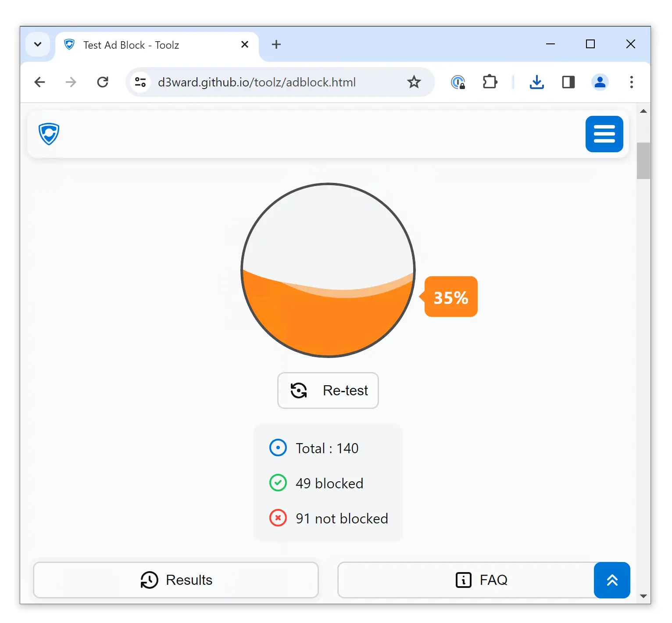Click the history clock icon in Results
This screenshot has height=623, width=672.
tap(149, 580)
